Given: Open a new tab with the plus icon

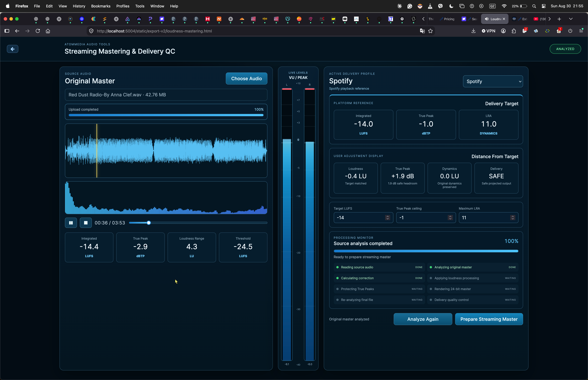Looking at the screenshot, I should point(559,19).
